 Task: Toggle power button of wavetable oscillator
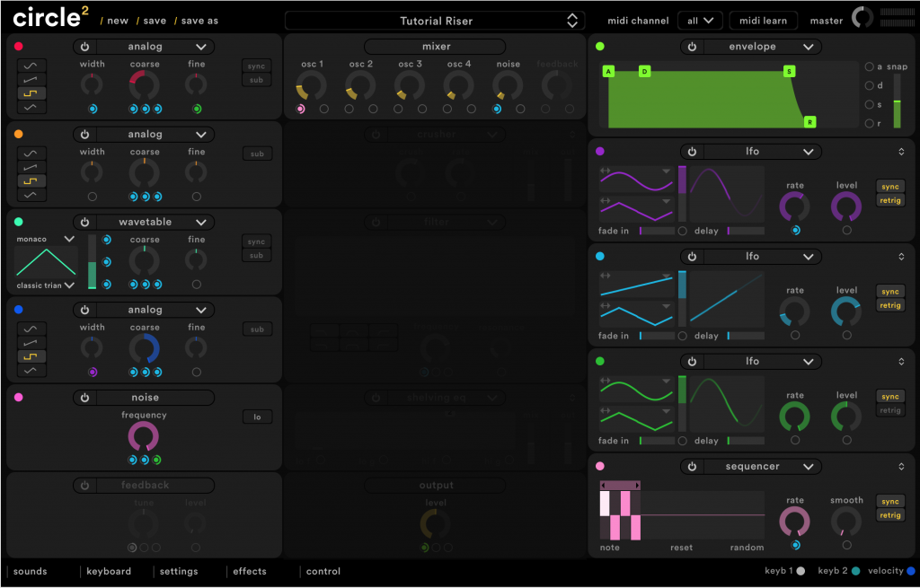tap(85, 223)
